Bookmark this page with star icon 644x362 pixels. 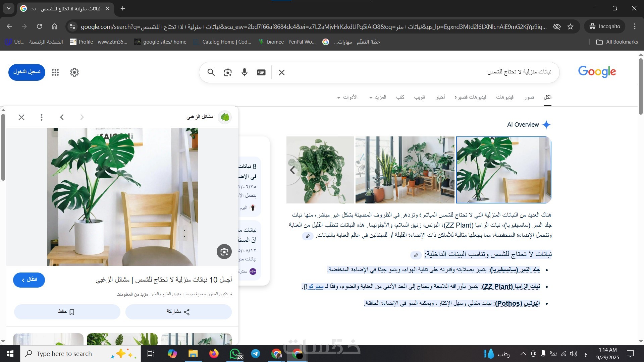tap(571, 26)
